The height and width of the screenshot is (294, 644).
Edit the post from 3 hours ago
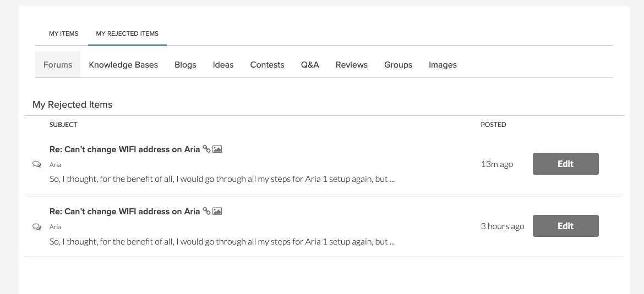[565, 226]
